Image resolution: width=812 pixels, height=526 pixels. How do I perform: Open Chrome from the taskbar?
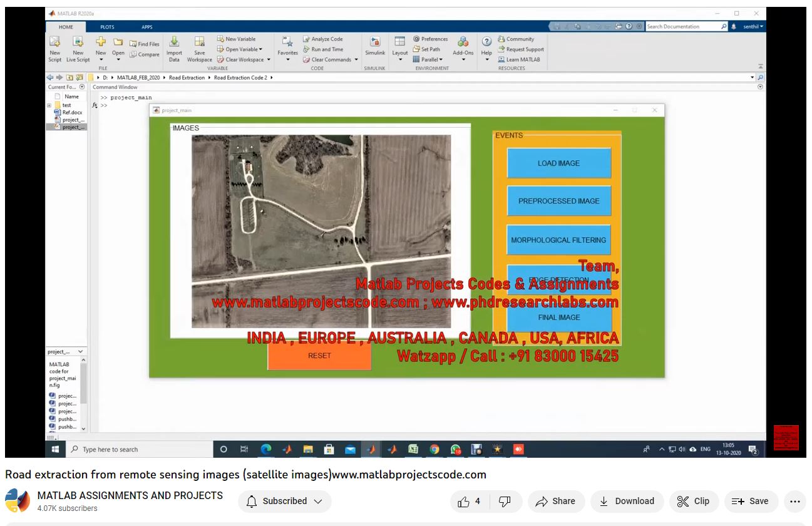[434, 449]
